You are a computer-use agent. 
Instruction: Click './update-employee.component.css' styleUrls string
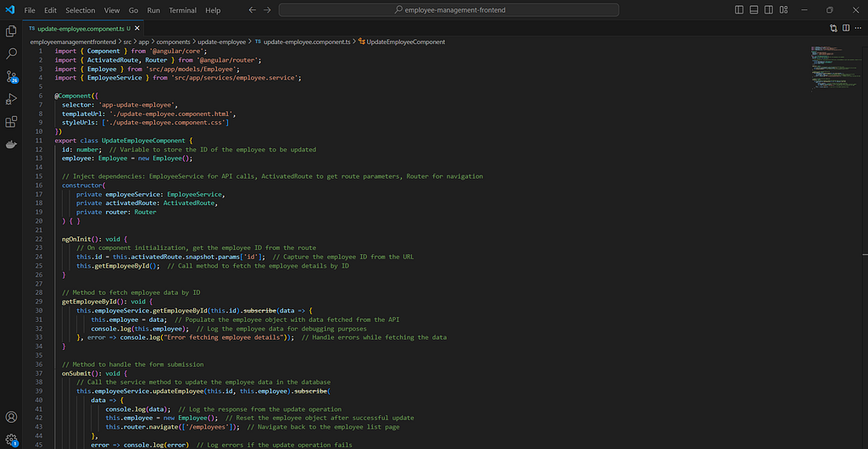pyautogui.click(x=164, y=122)
